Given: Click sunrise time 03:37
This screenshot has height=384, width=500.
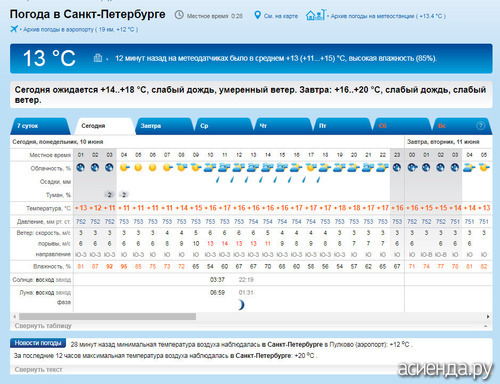Looking at the screenshot, I should coord(217,279).
